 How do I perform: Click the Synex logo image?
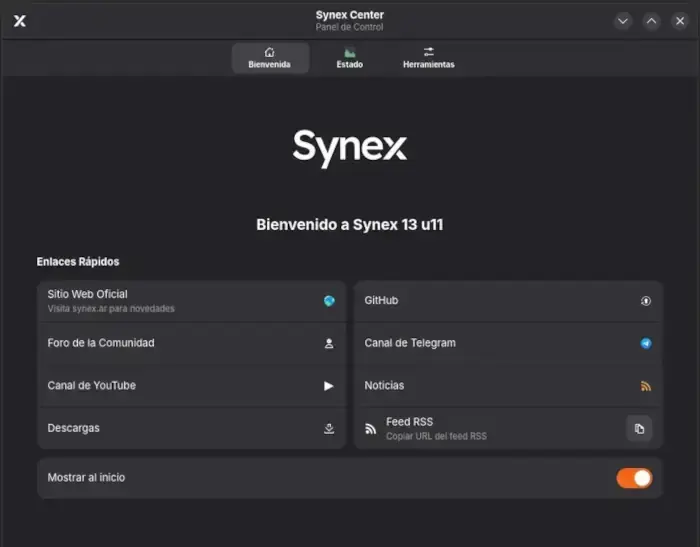[350, 148]
